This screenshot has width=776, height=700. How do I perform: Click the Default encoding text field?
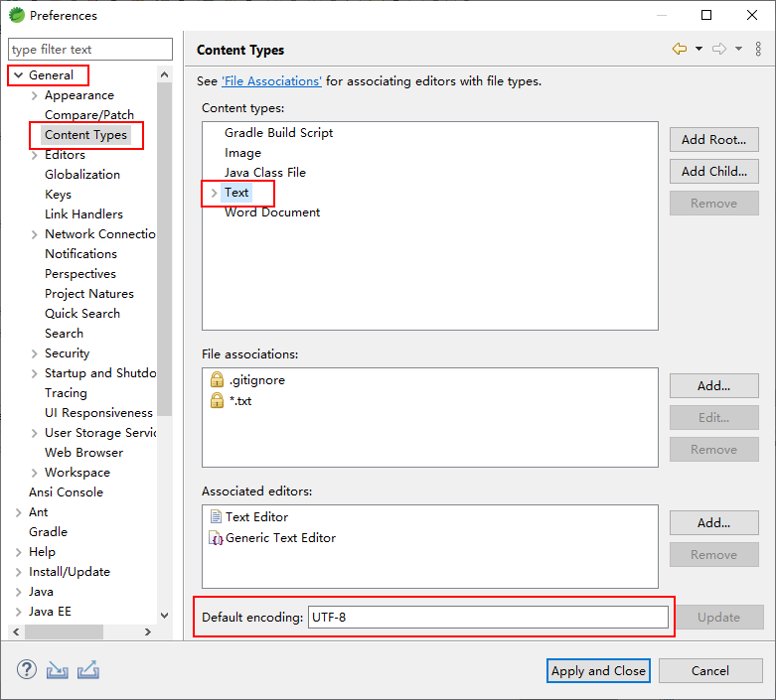[x=488, y=618]
